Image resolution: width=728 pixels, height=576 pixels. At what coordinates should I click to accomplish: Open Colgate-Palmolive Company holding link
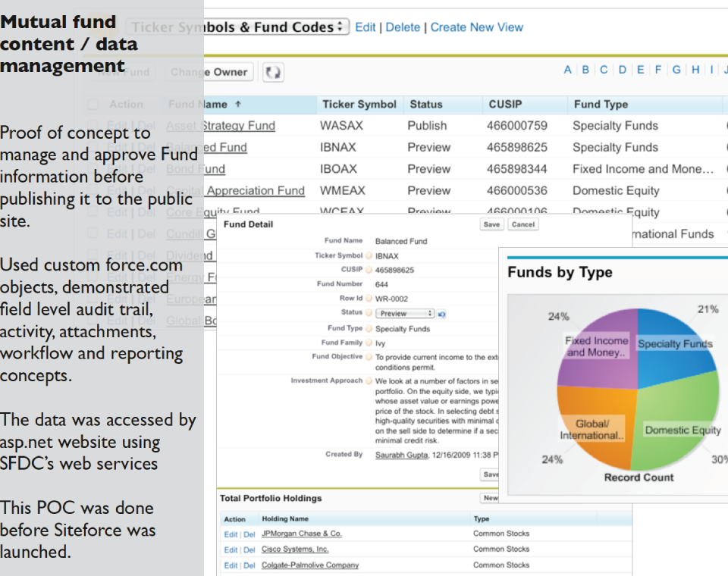click(x=310, y=565)
